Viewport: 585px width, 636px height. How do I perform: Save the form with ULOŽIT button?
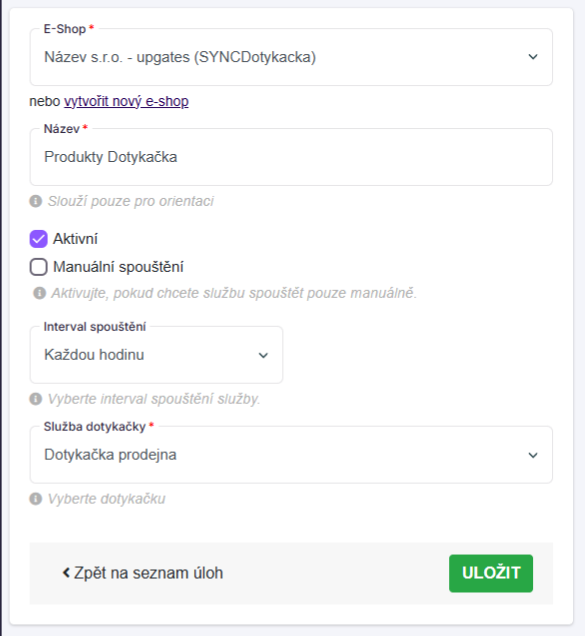tap(490, 573)
